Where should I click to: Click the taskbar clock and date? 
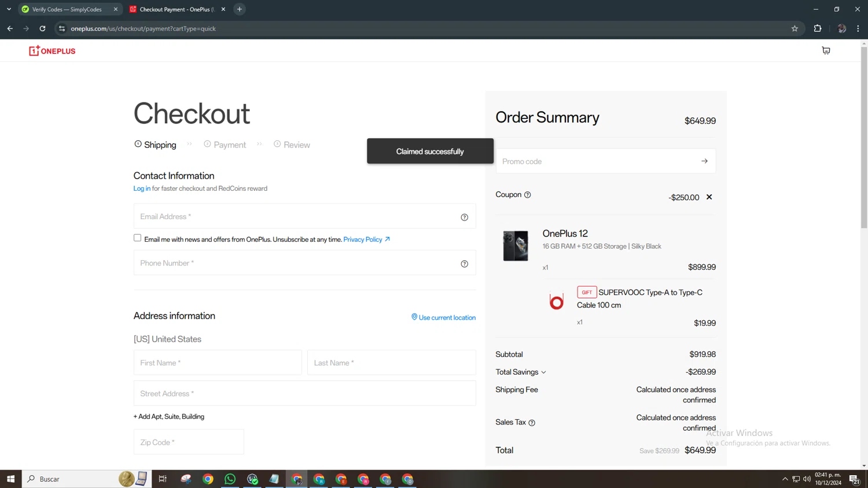pos(828,479)
